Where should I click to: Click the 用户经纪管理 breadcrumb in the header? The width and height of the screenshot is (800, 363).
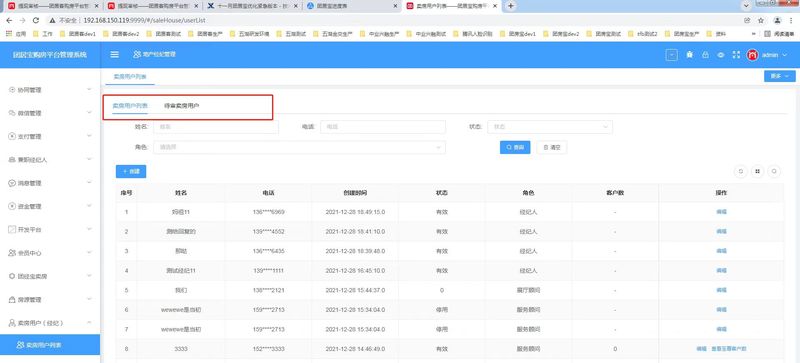pos(154,54)
